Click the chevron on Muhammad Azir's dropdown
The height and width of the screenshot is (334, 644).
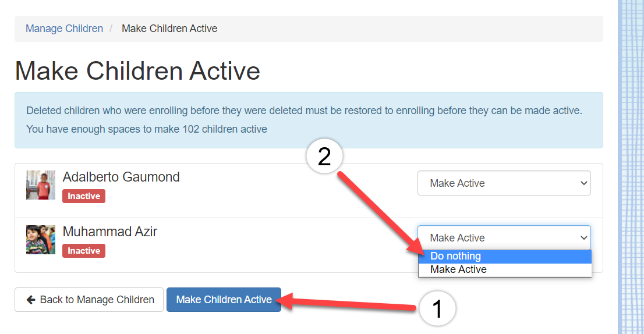[584, 238]
